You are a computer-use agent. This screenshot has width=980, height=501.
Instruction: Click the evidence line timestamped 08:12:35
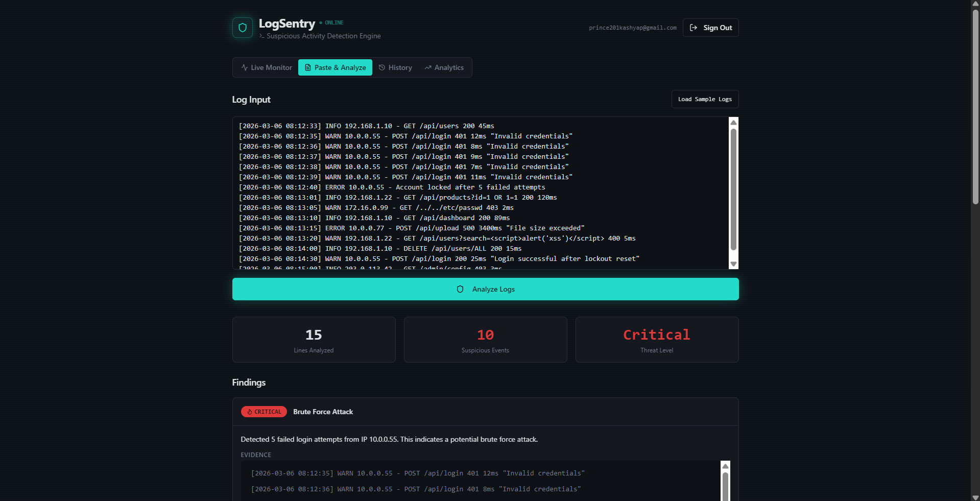click(418, 473)
